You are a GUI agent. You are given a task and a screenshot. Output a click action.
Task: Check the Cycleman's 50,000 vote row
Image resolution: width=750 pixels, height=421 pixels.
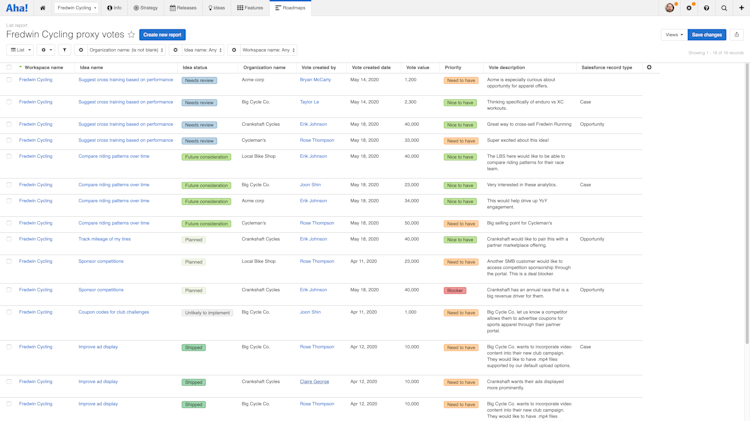9,223
